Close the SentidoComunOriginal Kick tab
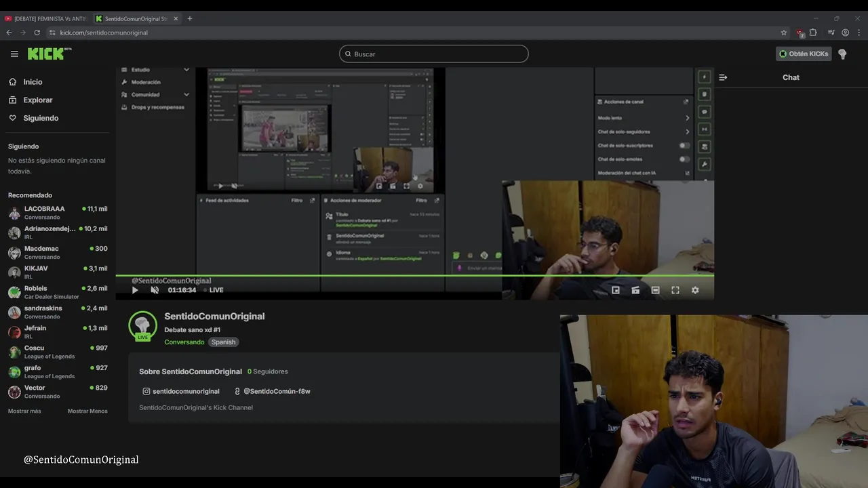The width and height of the screenshot is (868, 488). tap(176, 19)
